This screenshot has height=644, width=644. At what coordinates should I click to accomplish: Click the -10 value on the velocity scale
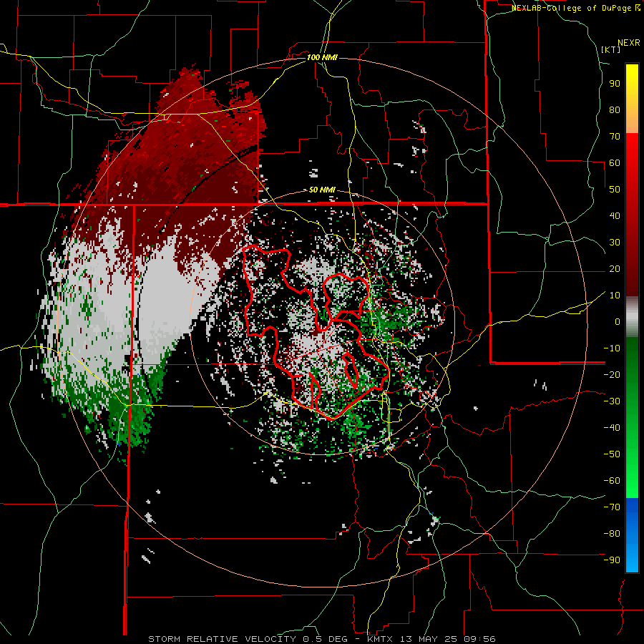pyautogui.click(x=612, y=348)
